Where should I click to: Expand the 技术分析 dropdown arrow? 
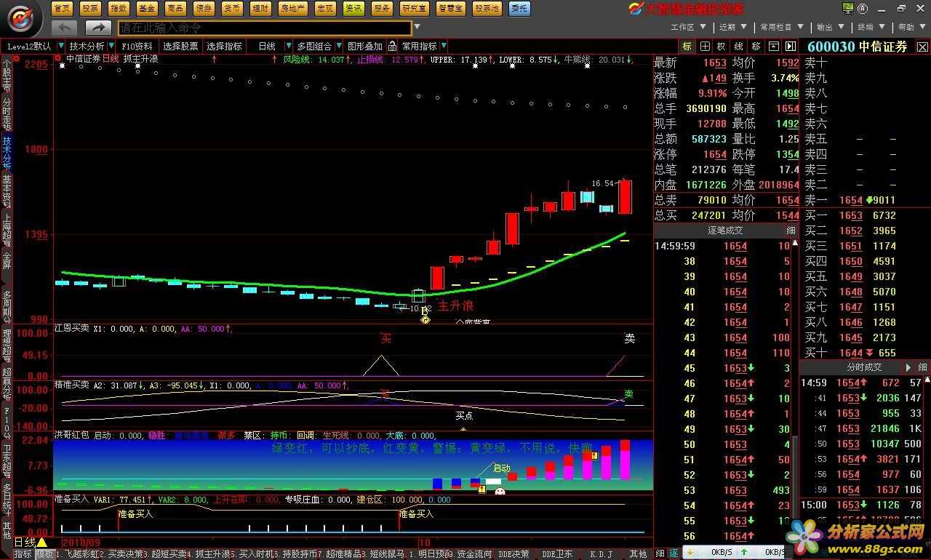pyautogui.click(x=111, y=46)
